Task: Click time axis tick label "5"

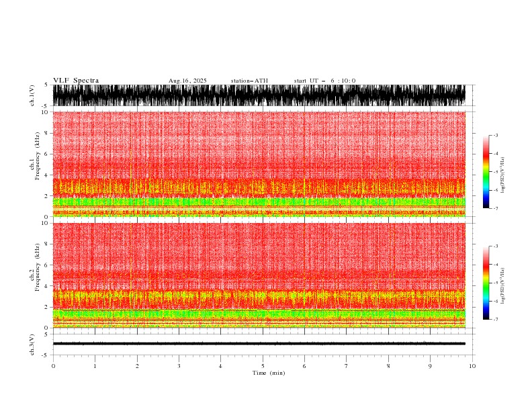Action: click(263, 366)
